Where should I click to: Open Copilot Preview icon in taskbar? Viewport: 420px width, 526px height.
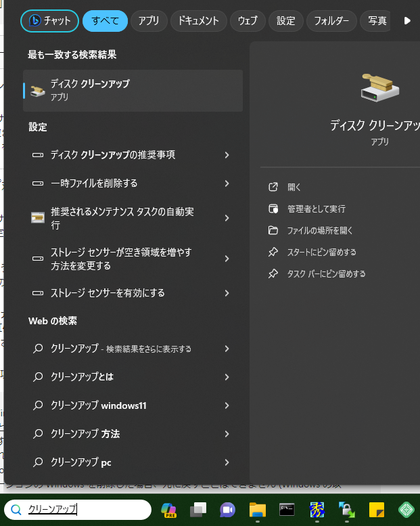(168, 509)
